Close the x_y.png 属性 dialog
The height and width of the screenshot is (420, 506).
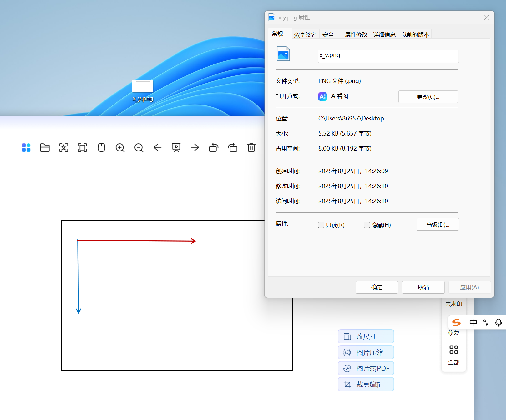click(487, 18)
